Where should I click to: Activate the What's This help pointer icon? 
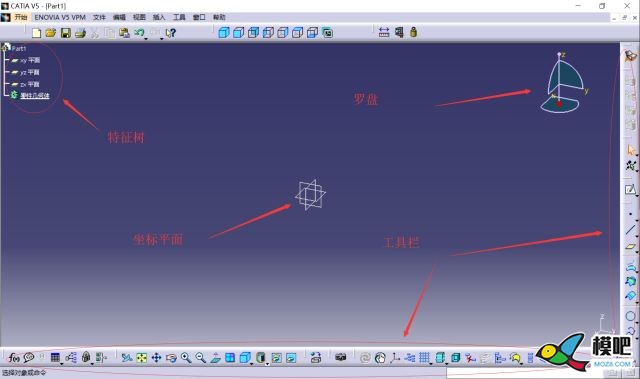coord(171,33)
